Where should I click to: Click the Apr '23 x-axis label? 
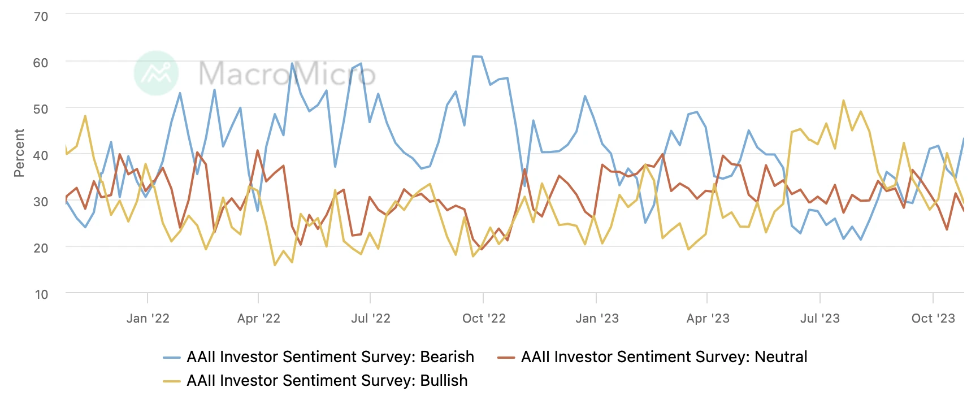pos(707,319)
